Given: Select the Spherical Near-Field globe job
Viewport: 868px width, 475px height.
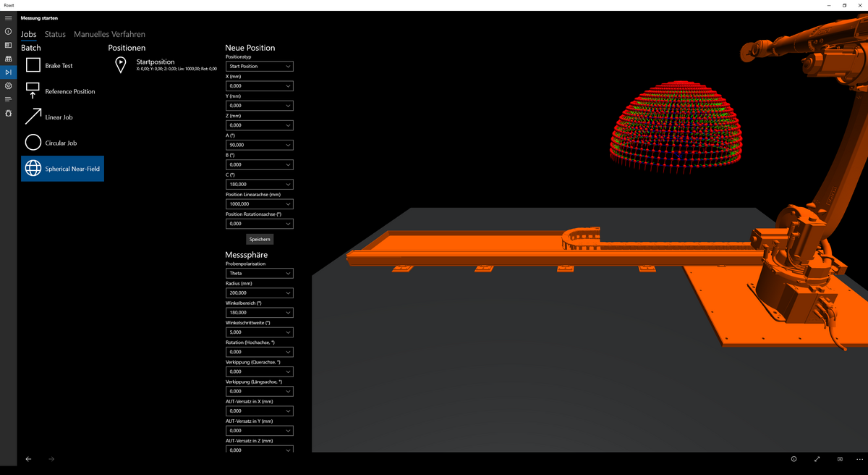Looking at the screenshot, I should (x=62, y=169).
